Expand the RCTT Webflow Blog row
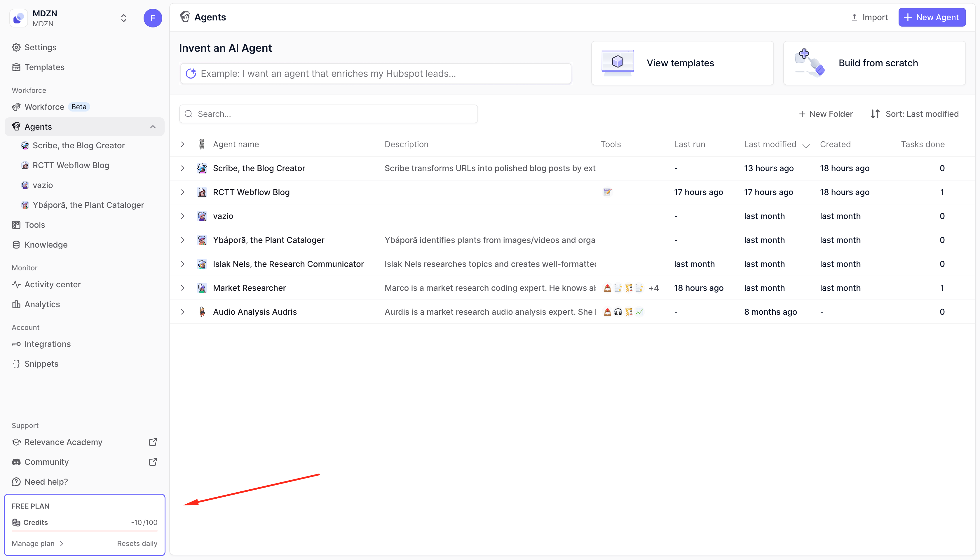Screen dimensions: 980x560 (183, 192)
